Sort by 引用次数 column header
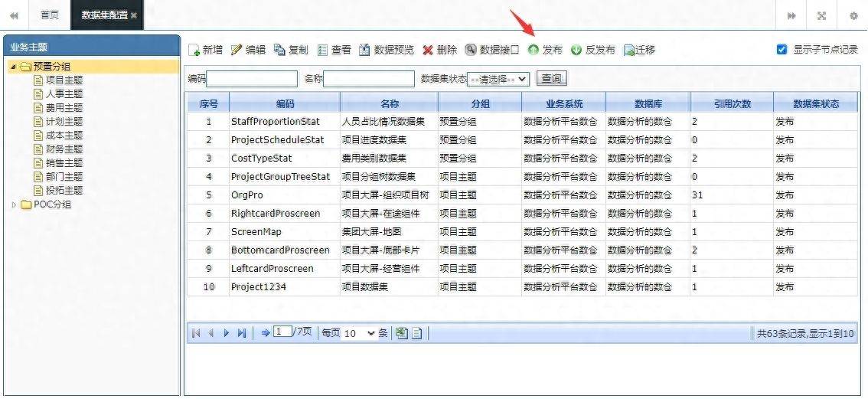868x399 pixels. point(732,103)
